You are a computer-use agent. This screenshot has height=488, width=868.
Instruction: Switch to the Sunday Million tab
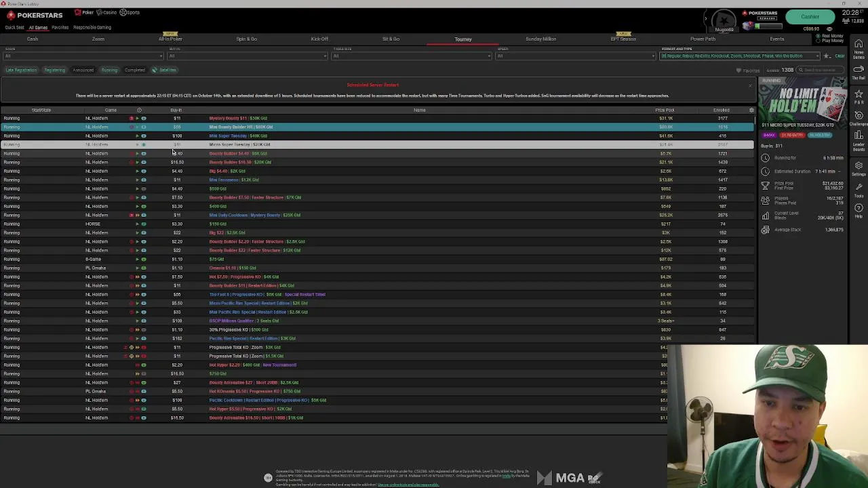540,39
